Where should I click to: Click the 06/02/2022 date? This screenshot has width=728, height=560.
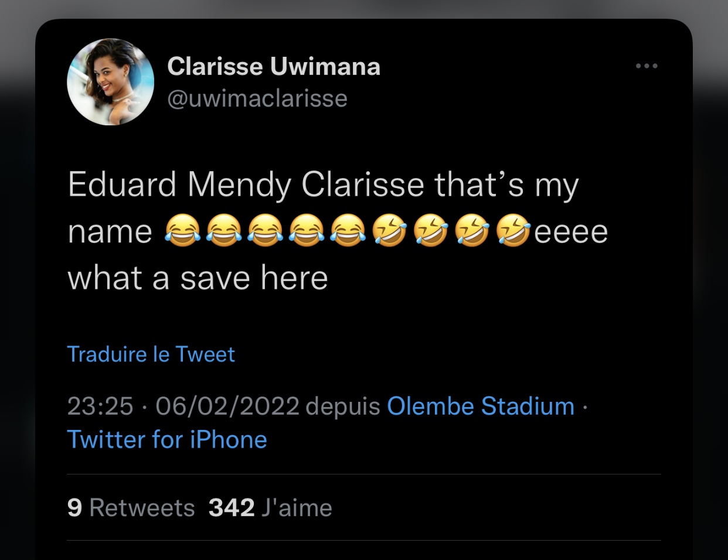click(x=227, y=406)
